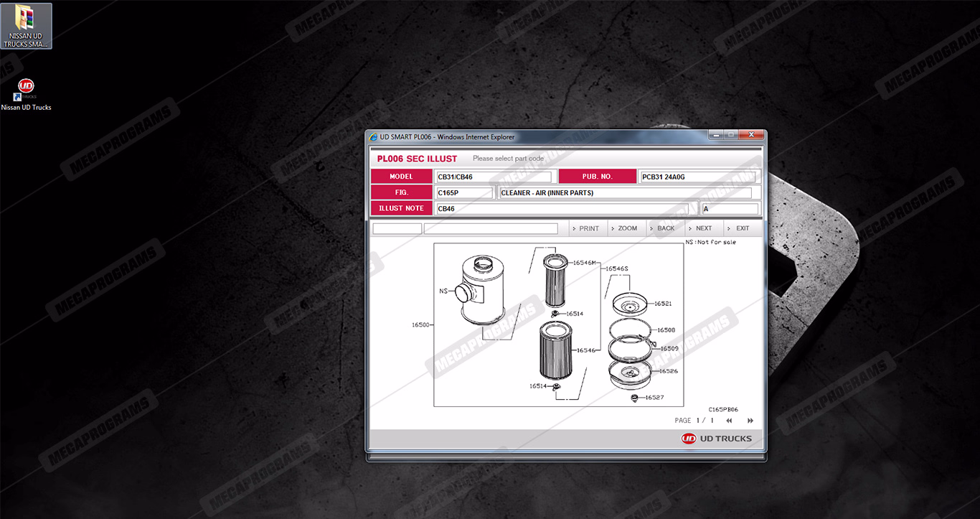Click the Internet Explorer icon in the title bar
This screenshot has height=519, width=980.
click(373, 137)
